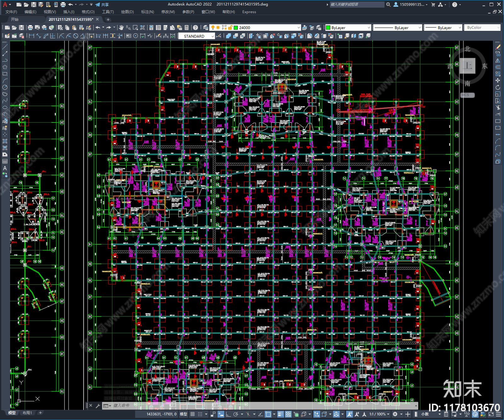The image size is (504, 420).
Task: Click the Save icon in quick access toolbar
Action: 33,4
